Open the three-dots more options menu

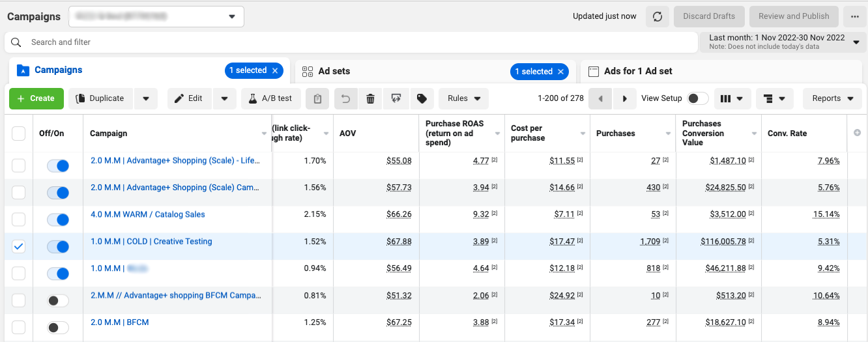pyautogui.click(x=854, y=16)
